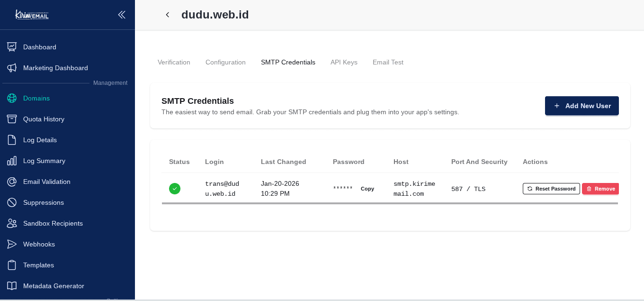This screenshot has height=301, width=644.
Task: Select the Marketing Dashboard megaphone icon
Action: click(12, 68)
